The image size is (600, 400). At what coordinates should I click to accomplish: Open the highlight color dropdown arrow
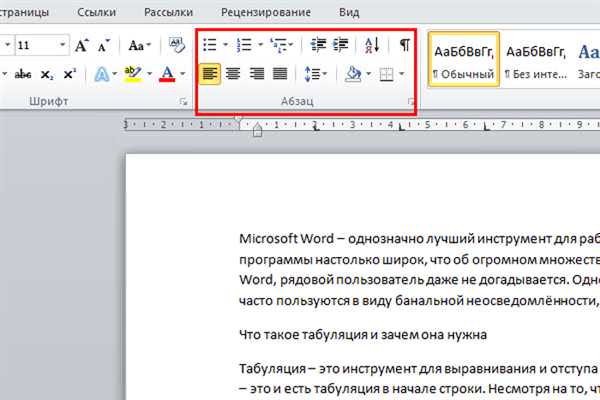tap(149, 73)
